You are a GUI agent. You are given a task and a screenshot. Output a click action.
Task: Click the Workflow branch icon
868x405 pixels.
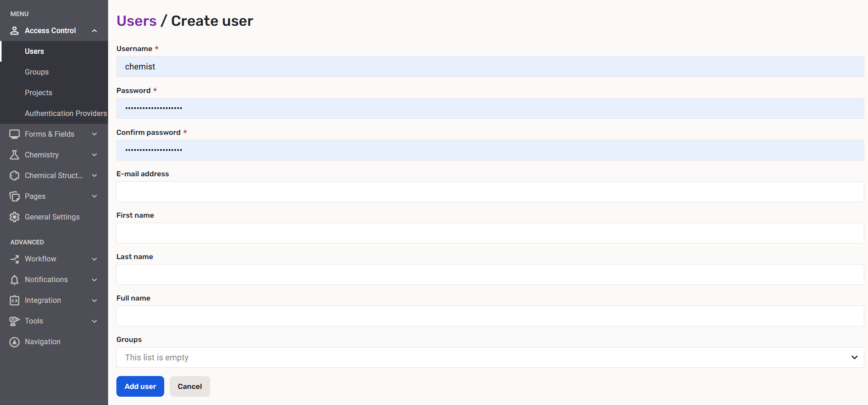click(x=14, y=259)
